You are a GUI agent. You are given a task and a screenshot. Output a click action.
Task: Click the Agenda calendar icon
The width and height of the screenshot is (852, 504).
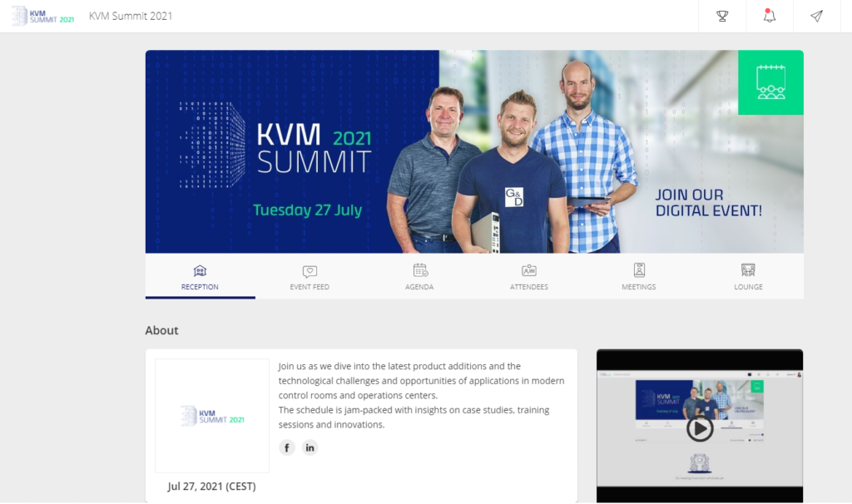[420, 270]
